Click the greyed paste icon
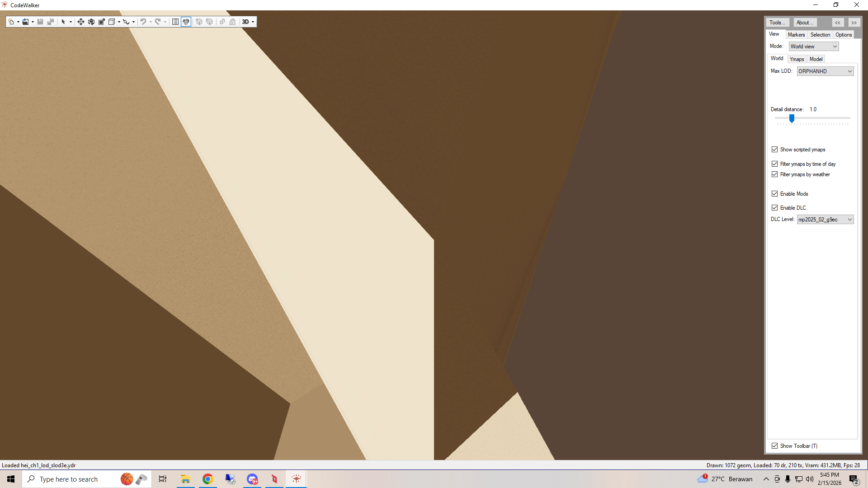Image resolution: width=868 pixels, height=488 pixels. coord(232,22)
